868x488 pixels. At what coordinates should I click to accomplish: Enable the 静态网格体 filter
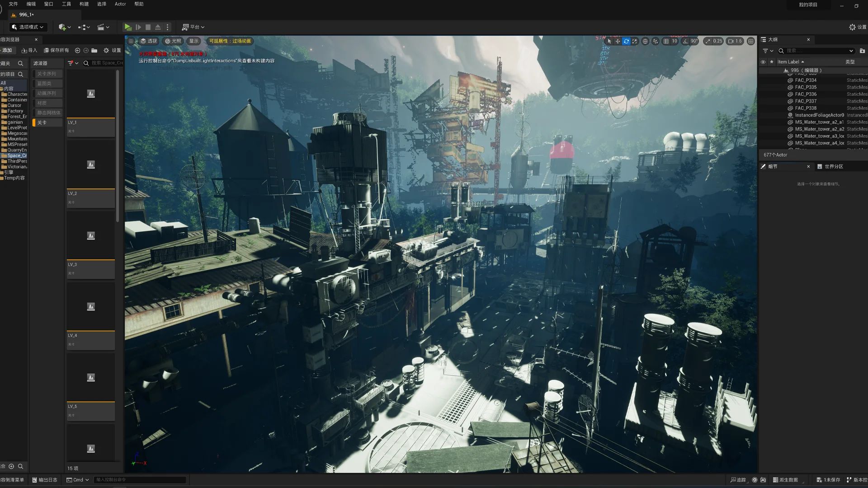tap(47, 113)
